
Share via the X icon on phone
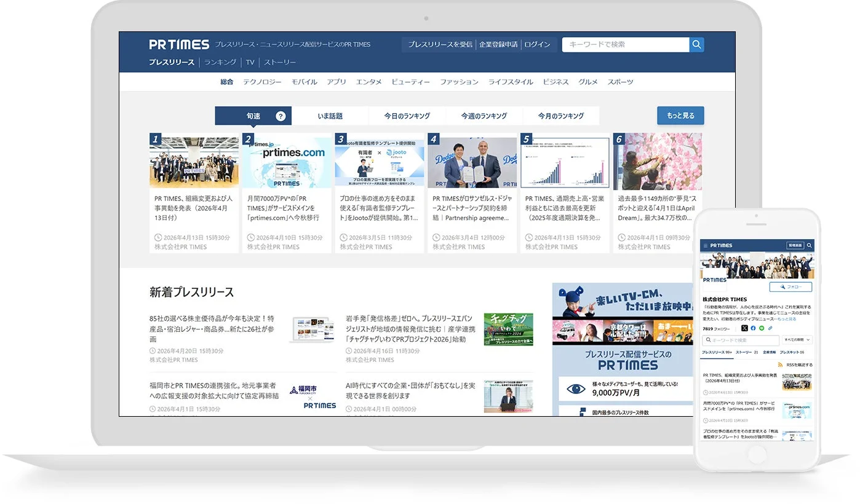click(x=744, y=328)
